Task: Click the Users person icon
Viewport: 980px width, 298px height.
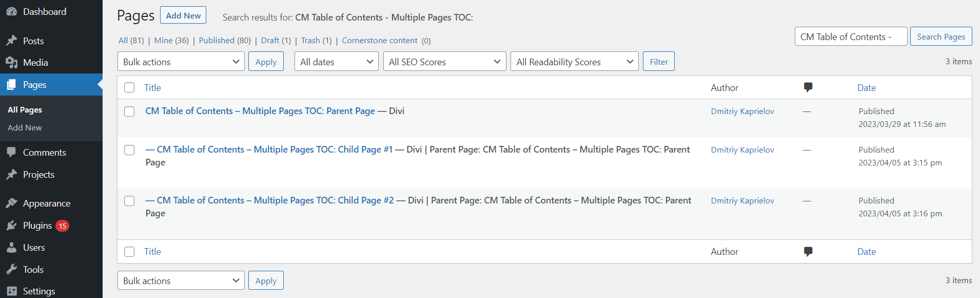Action: [x=11, y=248]
